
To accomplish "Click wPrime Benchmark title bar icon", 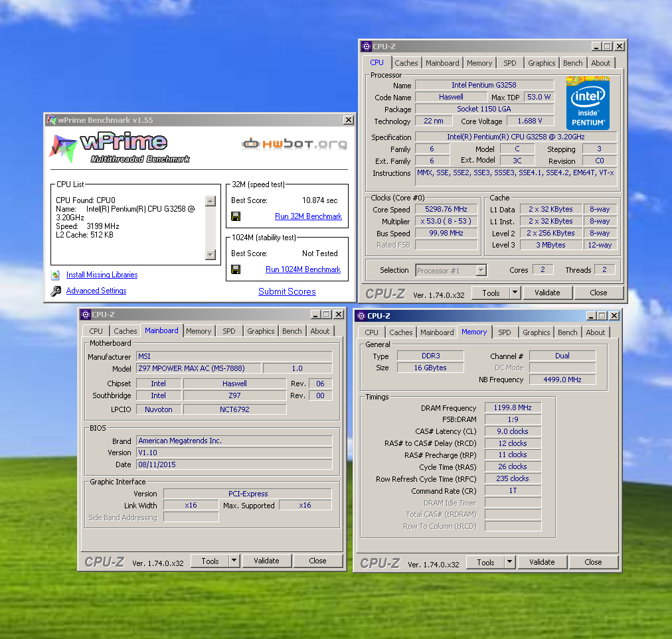I will 51,120.
